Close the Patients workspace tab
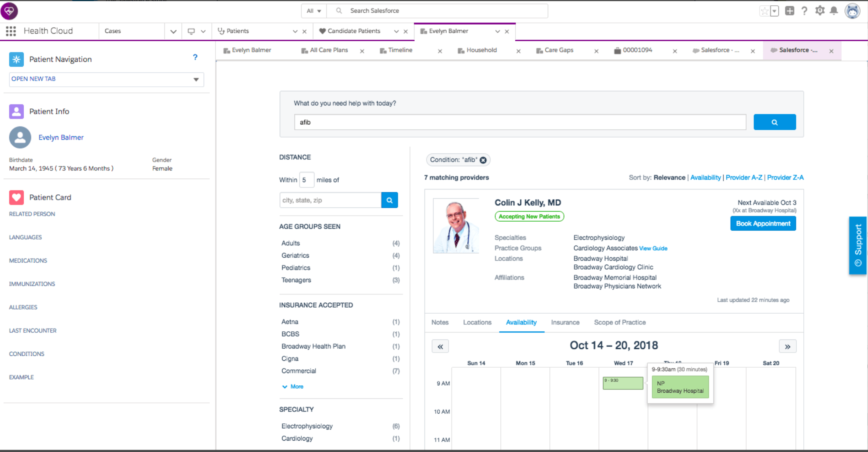The width and height of the screenshot is (868, 452). [x=304, y=31]
